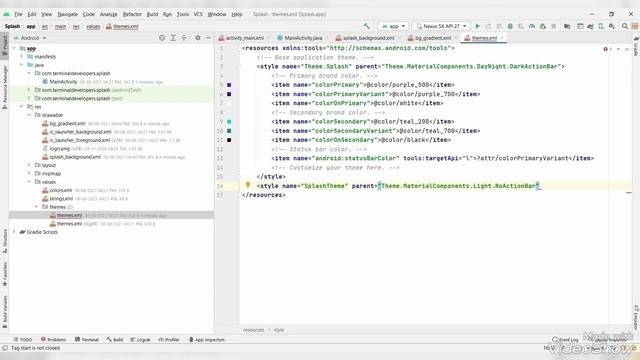This screenshot has height=360, width=640.
Task: Open Search Everywhere magnifier icon
Action: coord(624,26)
